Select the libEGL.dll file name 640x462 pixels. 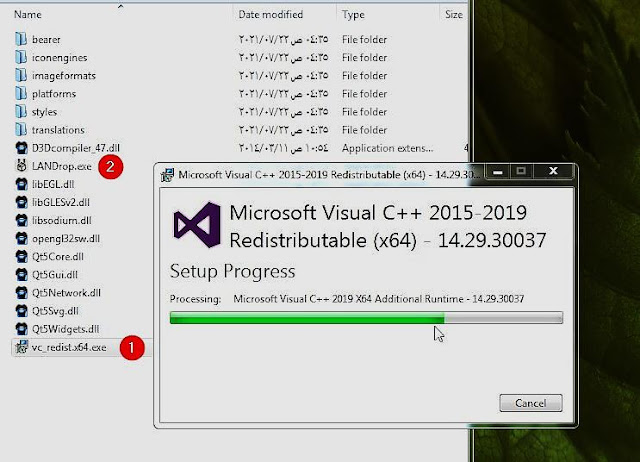click(53, 184)
